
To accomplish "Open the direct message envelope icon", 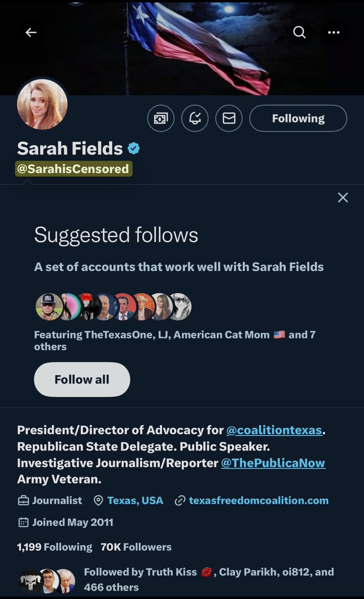I will pyautogui.click(x=229, y=118).
